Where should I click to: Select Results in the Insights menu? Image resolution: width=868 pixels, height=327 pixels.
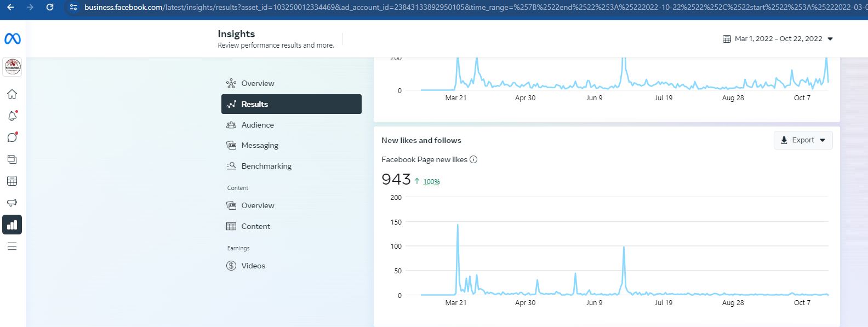pyautogui.click(x=291, y=104)
